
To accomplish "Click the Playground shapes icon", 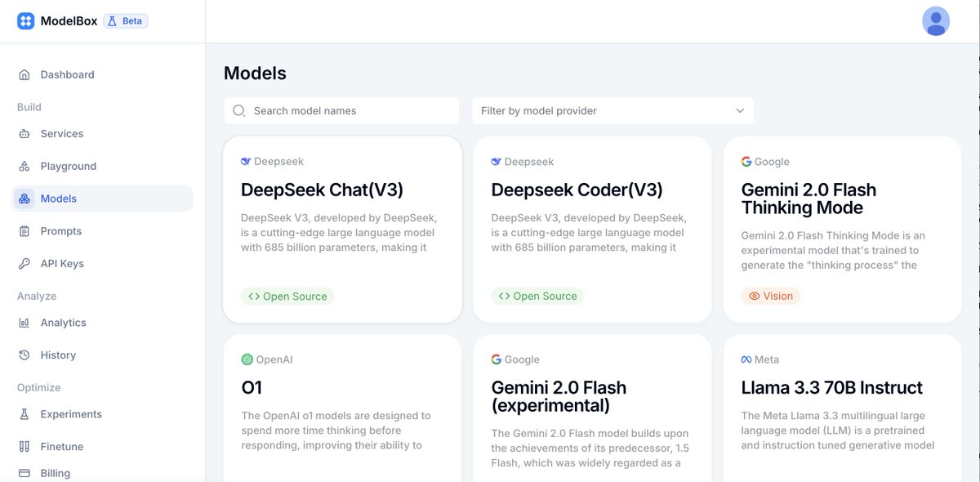I will (24, 166).
